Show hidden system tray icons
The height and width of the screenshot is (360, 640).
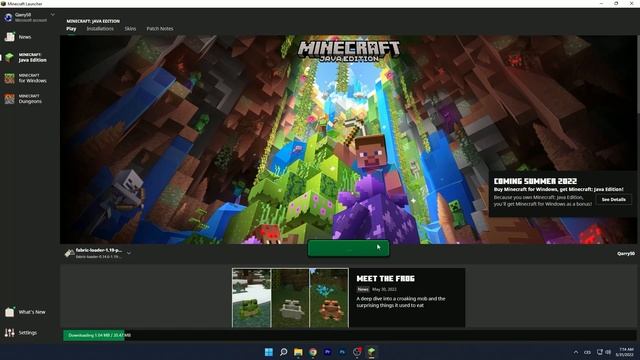tap(576, 352)
